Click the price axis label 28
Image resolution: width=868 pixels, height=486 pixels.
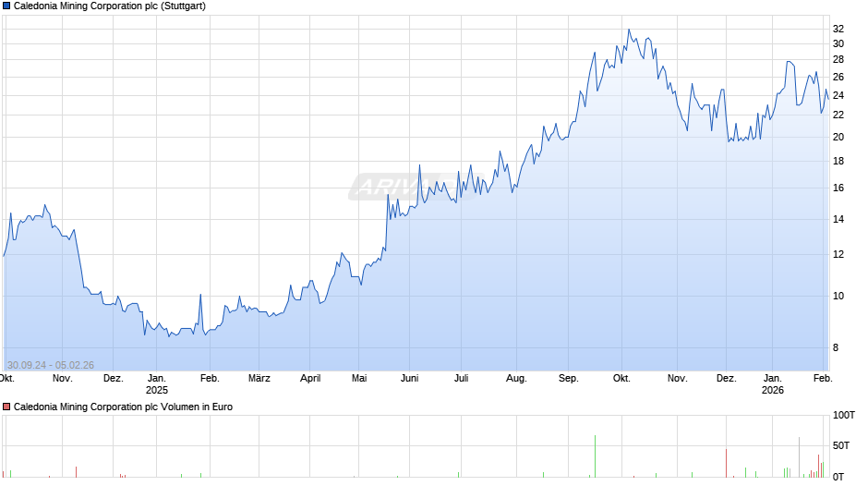[838, 59]
